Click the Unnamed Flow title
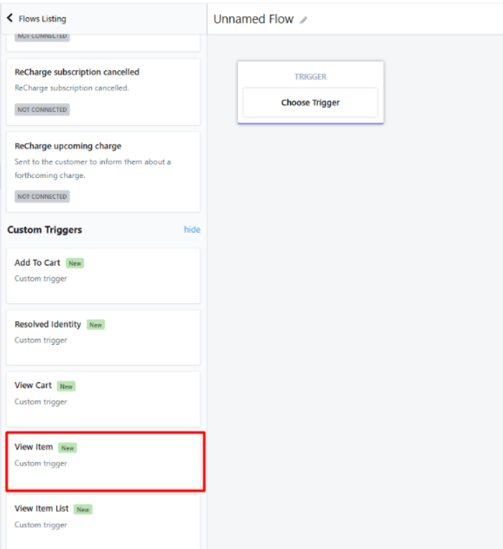The image size is (503, 549). [253, 19]
